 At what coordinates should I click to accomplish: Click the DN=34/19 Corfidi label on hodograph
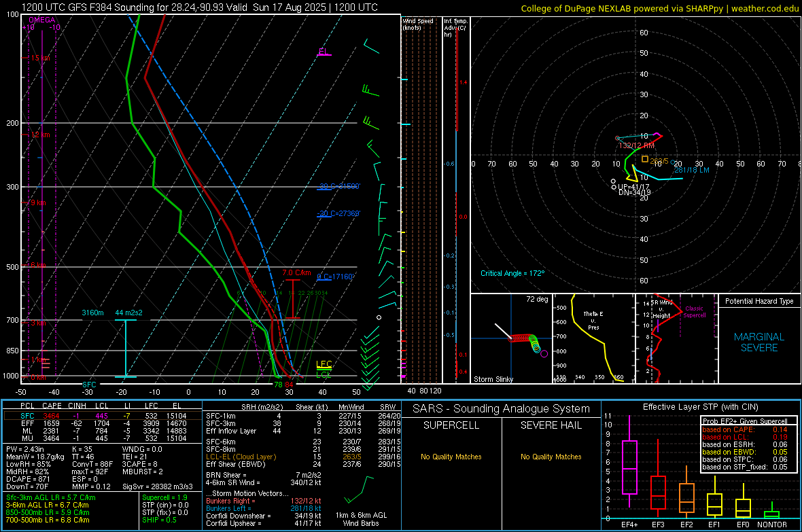point(634,193)
